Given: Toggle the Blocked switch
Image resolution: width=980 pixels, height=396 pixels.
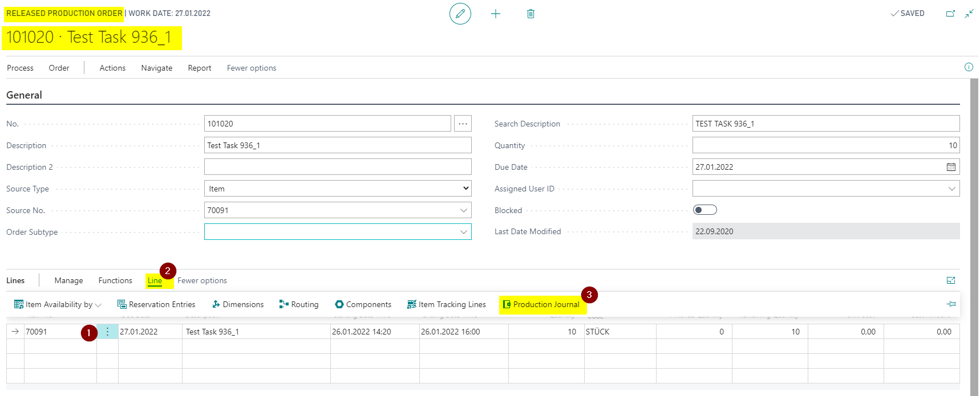Looking at the screenshot, I should pos(704,210).
